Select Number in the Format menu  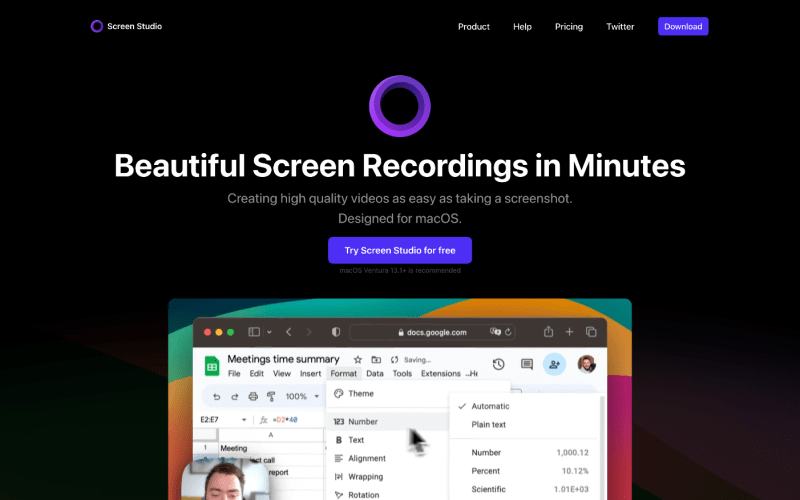click(x=387, y=421)
